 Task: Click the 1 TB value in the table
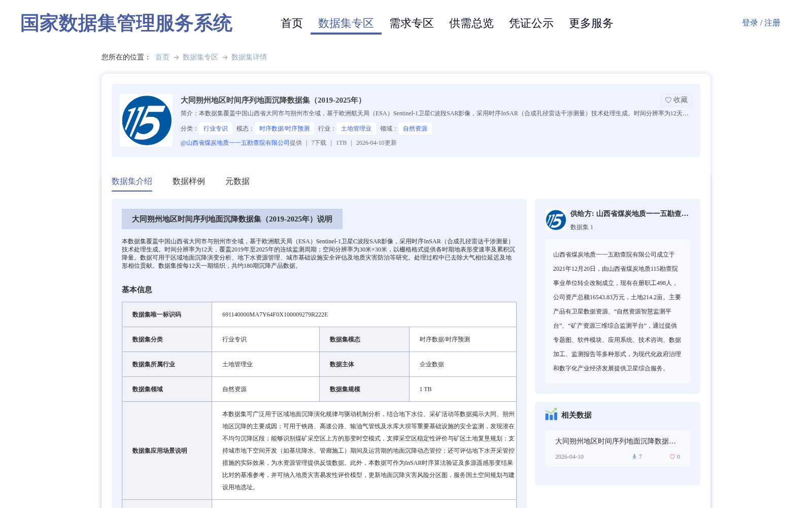(x=426, y=389)
